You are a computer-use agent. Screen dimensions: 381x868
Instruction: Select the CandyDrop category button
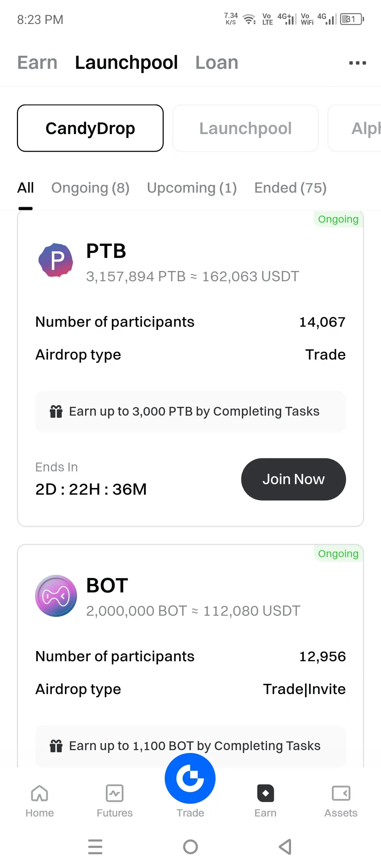click(x=90, y=128)
